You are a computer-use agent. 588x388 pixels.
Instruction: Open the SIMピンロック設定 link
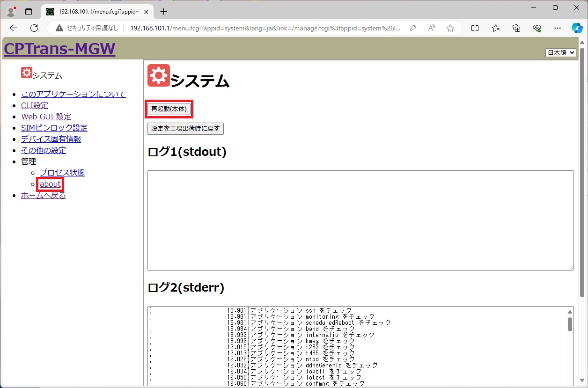(54, 128)
